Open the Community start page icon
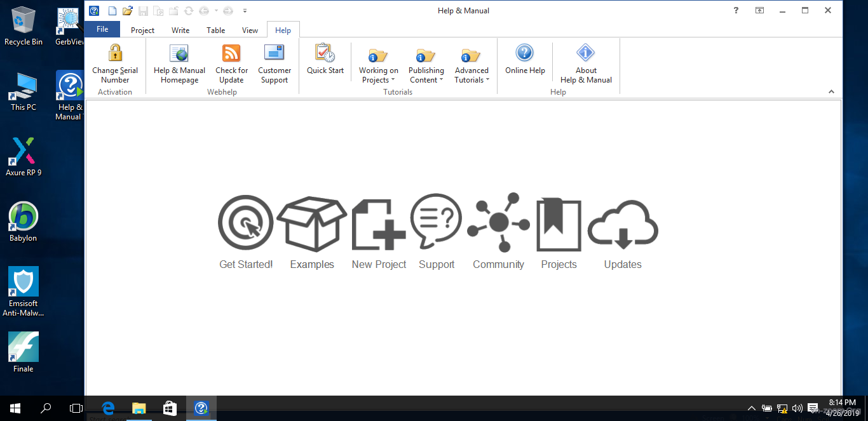The height and width of the screenshot is (421, 868). tap(498, 222)
